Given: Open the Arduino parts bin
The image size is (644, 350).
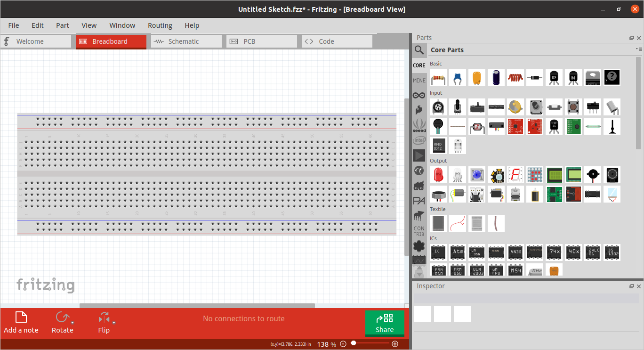Looking at the screenshot, I should click(x=419, y=95).
